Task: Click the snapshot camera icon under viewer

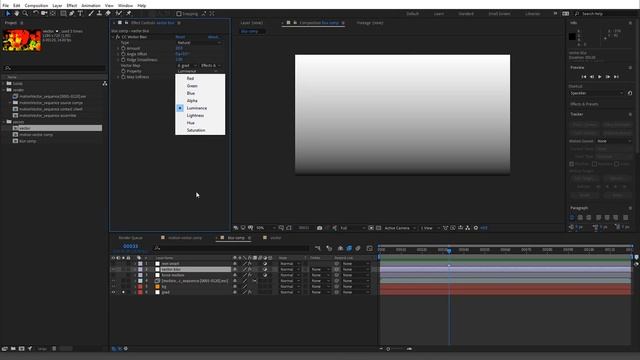Action: (320, 228)
